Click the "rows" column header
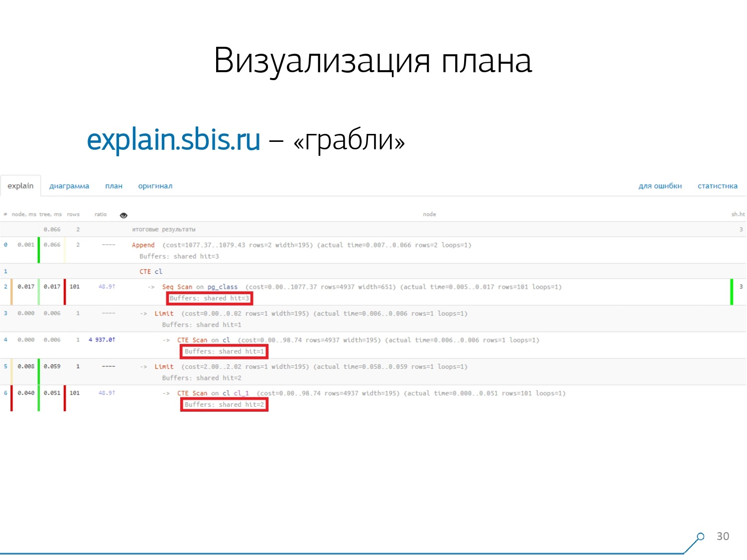Viewport: 747px width, 560px height. click(x=73, y=215)
